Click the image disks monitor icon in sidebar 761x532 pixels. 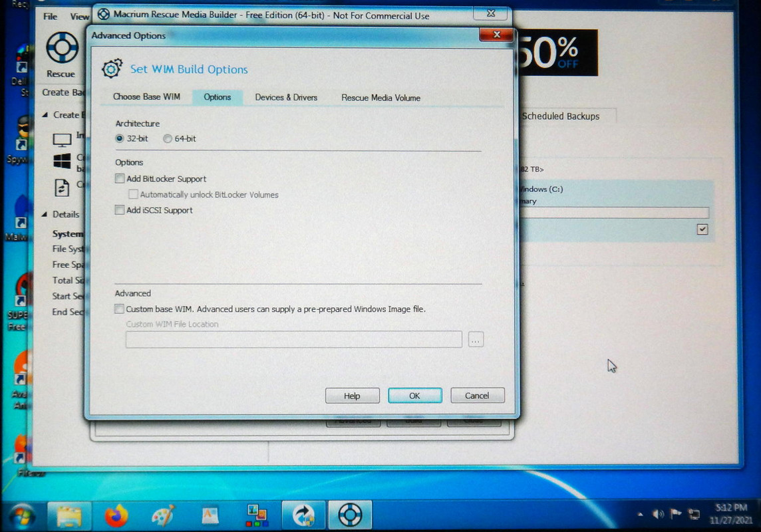(x=62, y=140)
